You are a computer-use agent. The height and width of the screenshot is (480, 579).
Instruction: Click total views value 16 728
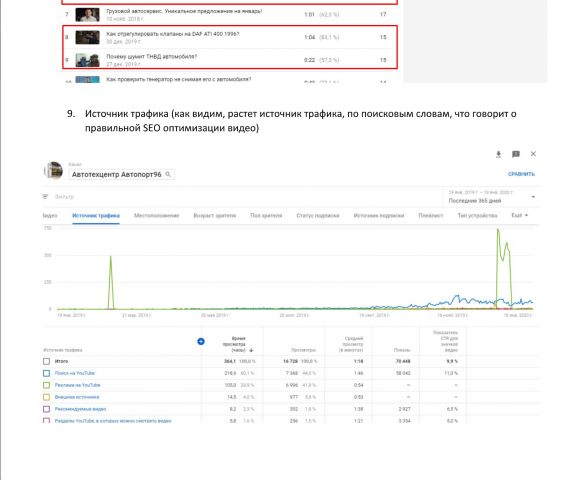click(290, 361)
